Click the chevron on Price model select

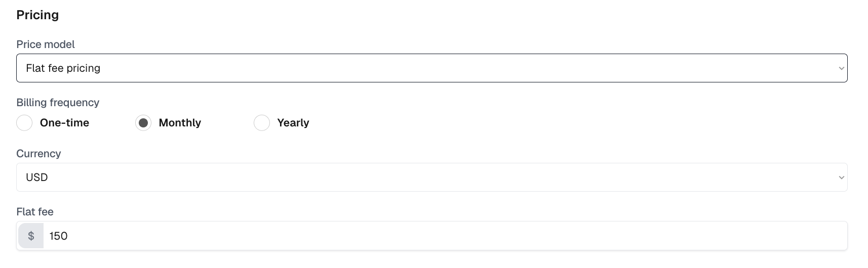click(841, 68)
